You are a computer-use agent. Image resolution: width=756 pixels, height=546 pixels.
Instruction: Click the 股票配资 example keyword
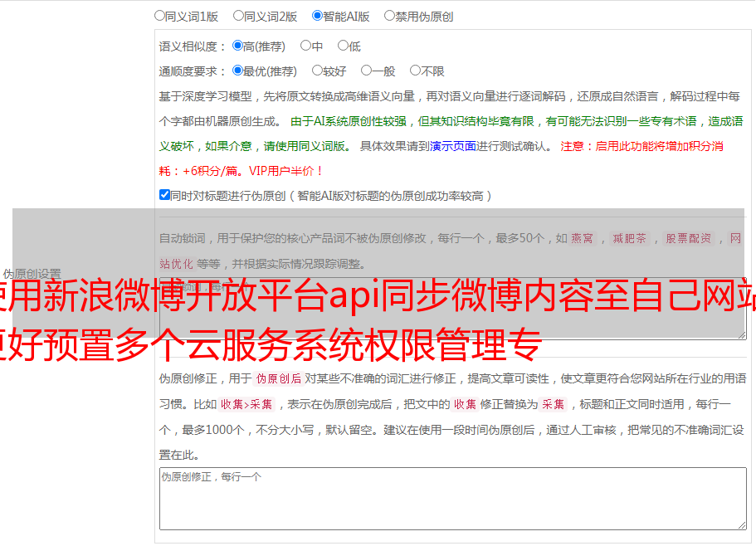click(689, 238)
